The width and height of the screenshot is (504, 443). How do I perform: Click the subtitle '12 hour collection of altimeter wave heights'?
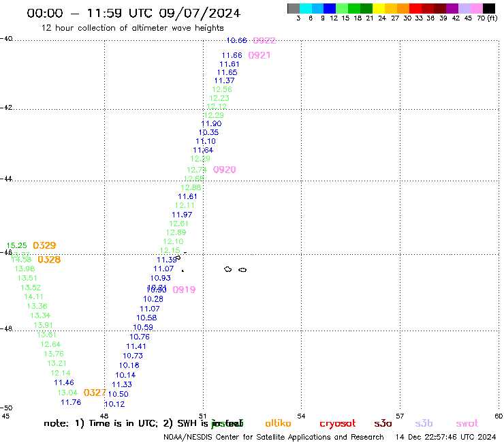coord(133,28)
